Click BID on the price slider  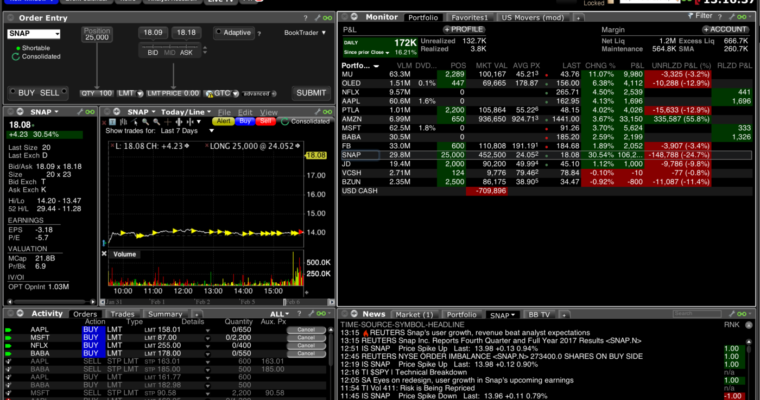[153, 52]
